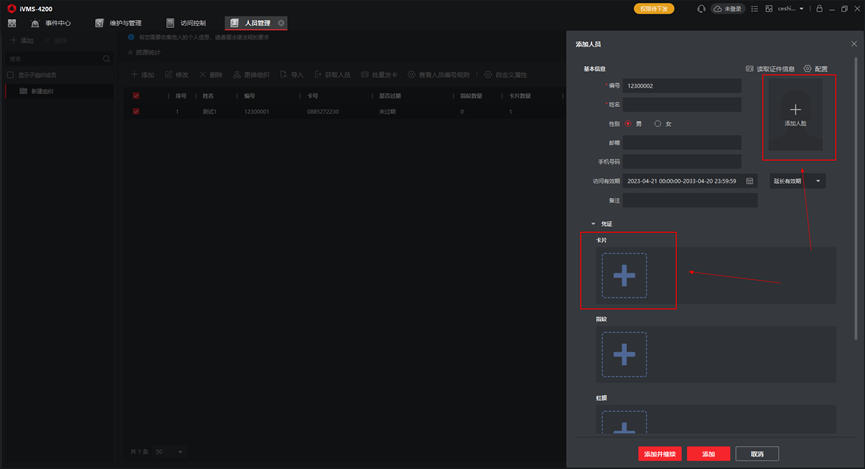
Task: Click 删除 in the person list toolbar
Action: click(211, 75)
